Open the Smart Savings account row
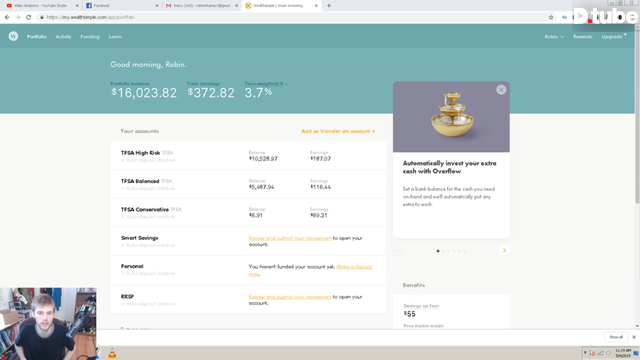The height and width of the screenshot is (360, 640). [248, 241]
